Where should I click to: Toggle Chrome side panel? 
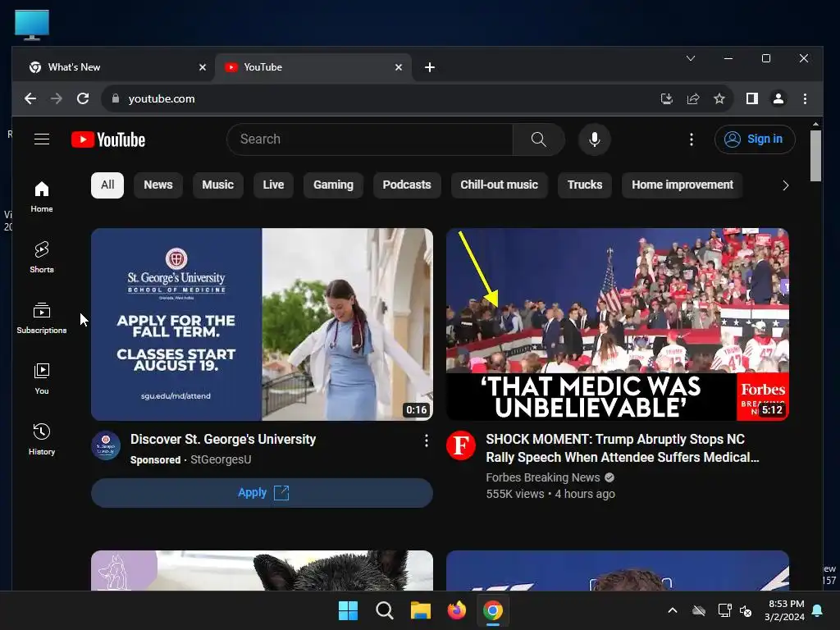click(751, 98)
